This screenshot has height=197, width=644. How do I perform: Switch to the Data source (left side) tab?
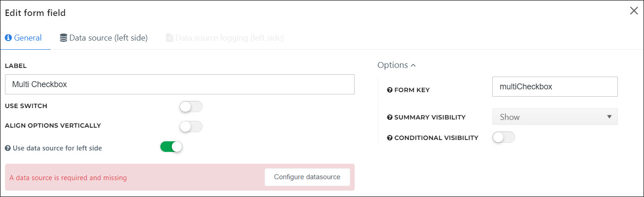(x=104, y=38)
